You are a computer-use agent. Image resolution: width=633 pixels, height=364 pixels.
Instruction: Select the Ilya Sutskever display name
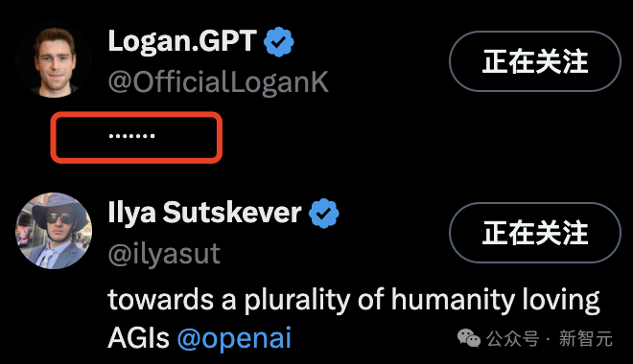pyautogui.click(x=204, y=213)
